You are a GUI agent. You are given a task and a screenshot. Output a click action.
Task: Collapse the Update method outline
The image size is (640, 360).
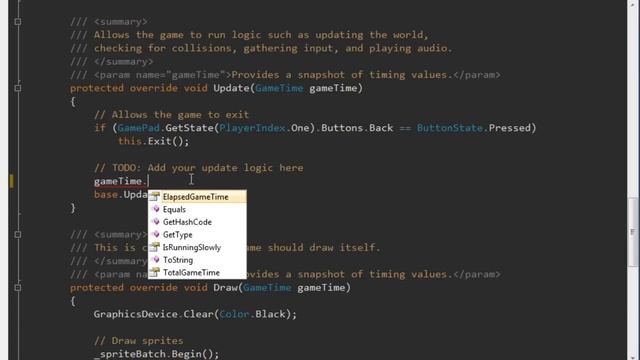(x=18, y=88)
